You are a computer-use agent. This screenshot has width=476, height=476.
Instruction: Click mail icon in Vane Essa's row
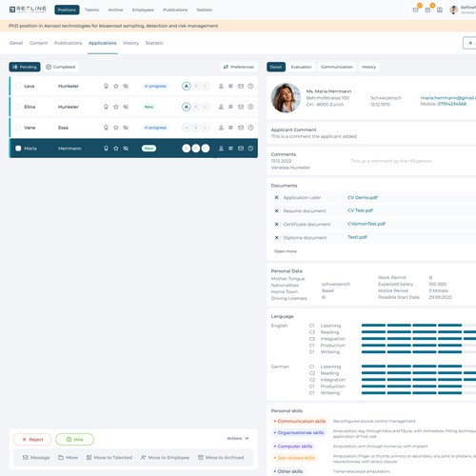(x=241, y=128)
